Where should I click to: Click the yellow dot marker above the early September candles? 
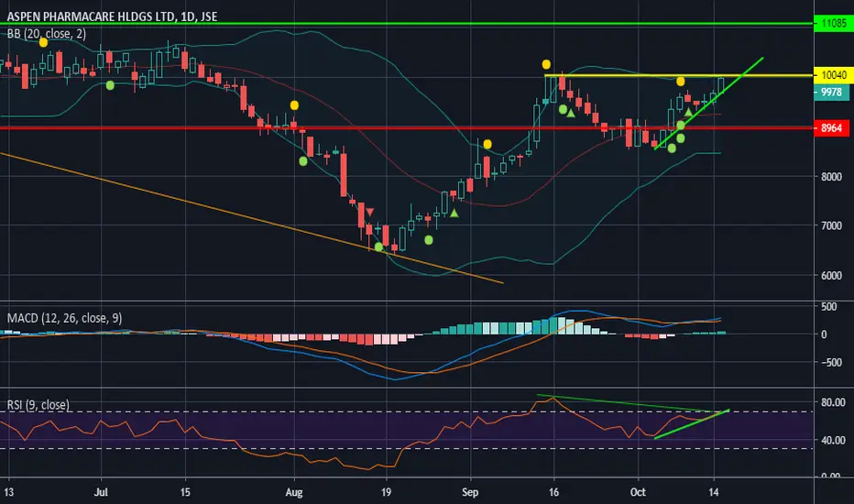click(x=487, y=144)
